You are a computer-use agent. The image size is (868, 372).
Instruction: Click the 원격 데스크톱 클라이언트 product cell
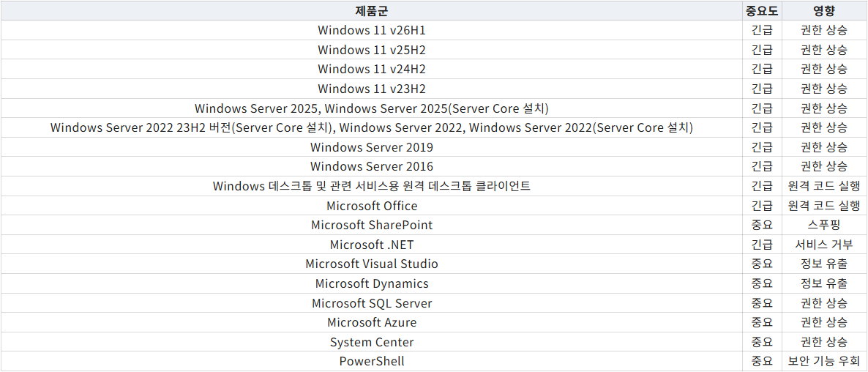tap(372, 186)
